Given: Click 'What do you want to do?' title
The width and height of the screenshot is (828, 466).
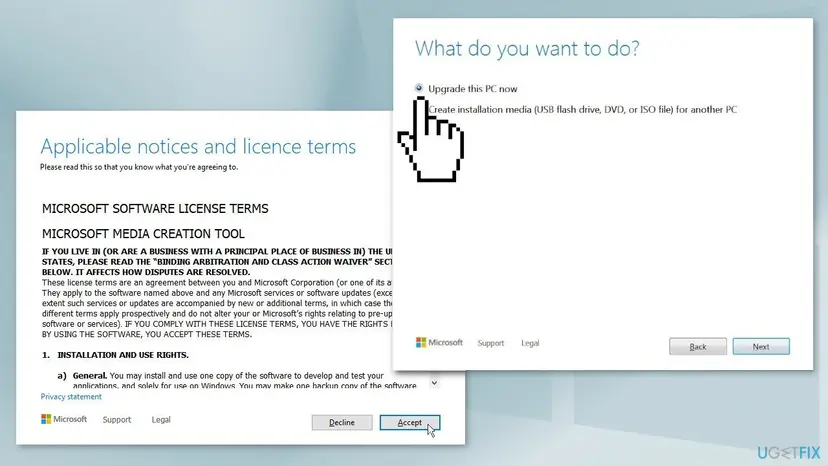Looking at the screenshot, I should pyautogui.click(x=527, y=49).
